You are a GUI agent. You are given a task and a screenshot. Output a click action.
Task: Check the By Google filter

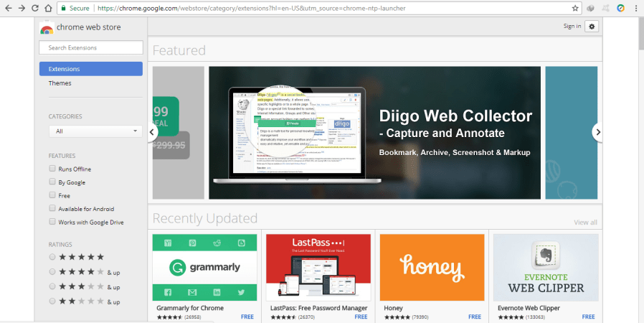[52, 182]
